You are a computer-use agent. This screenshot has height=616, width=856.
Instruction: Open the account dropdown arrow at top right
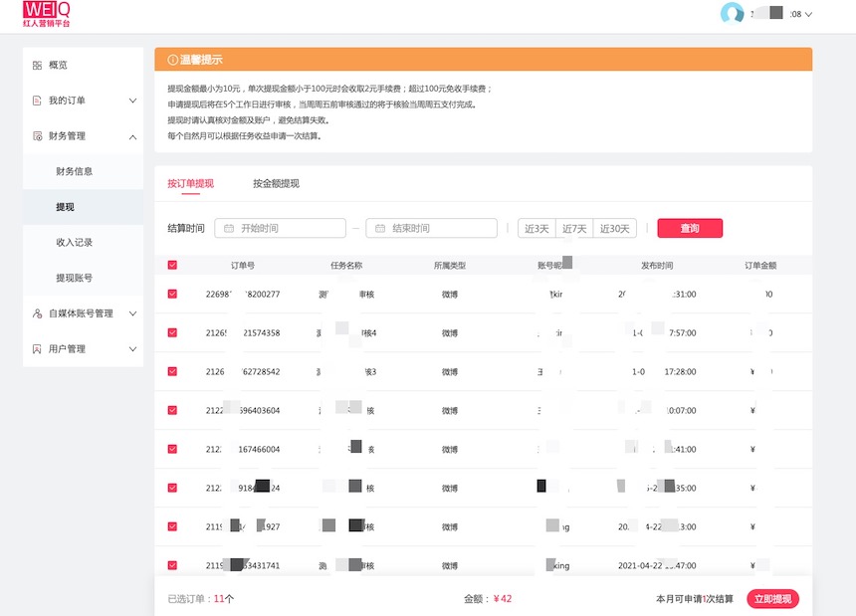808,15
